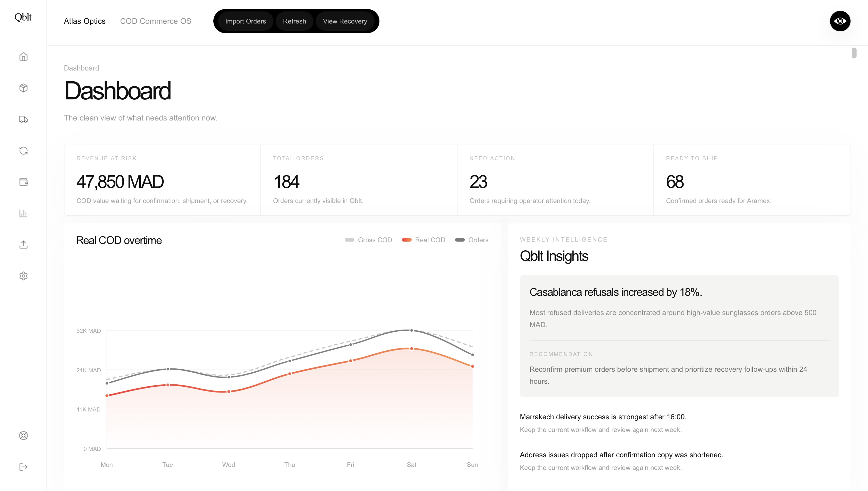
Task: Open the Recovery refresh-arrows sidebar icon
Action: [23, 150]
